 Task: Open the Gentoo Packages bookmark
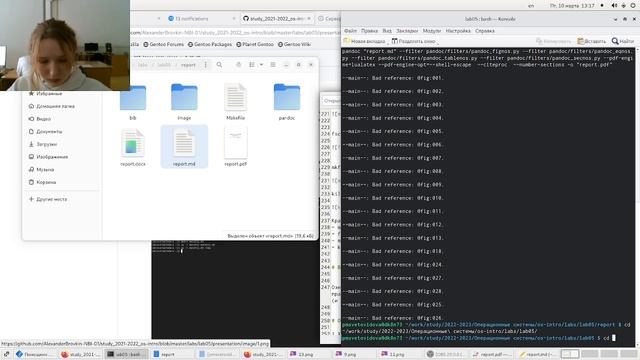point(209,44)
